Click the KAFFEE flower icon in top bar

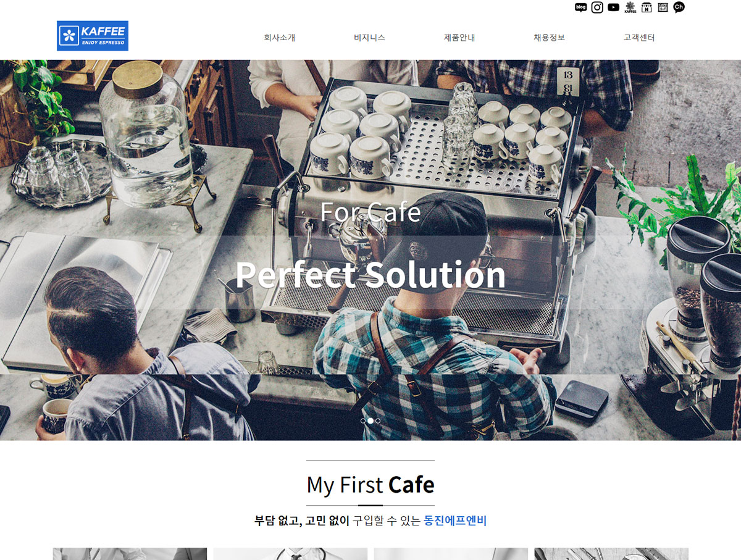[630, 7]
